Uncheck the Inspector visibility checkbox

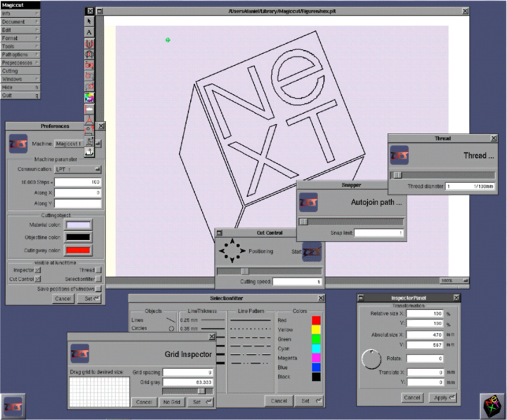point(38,270)
